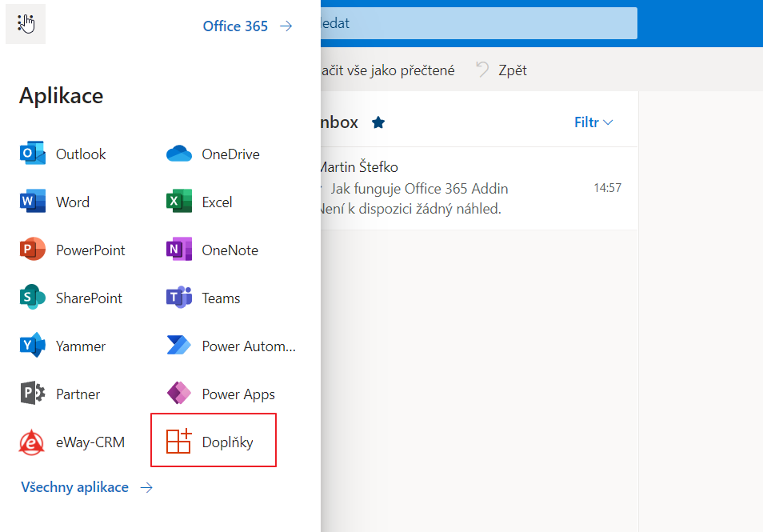Screen dimensions: 763x532
Task: Click the Všechny aplikace arrow icon
Action: point(146,488)
